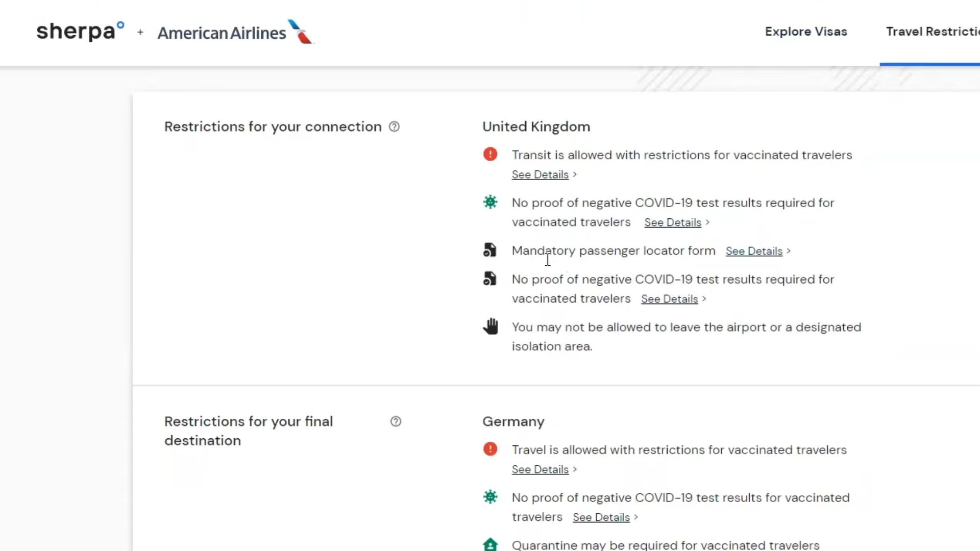
Task: Click help icon beside final destination heading
Action: tap(396, 421)
